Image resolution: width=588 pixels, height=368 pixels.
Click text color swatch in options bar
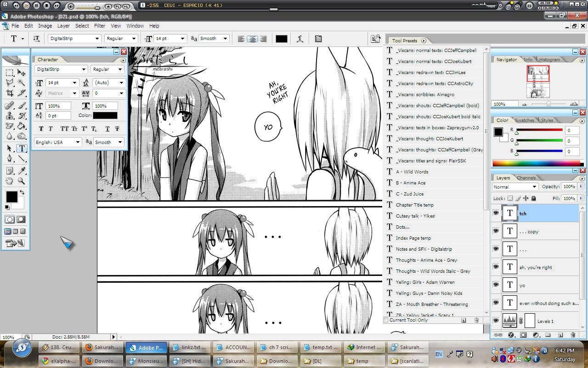(x=282, y=39)
